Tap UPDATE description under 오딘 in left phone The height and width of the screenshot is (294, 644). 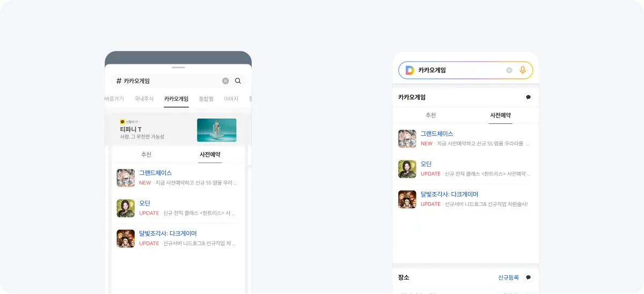(187, 213)
